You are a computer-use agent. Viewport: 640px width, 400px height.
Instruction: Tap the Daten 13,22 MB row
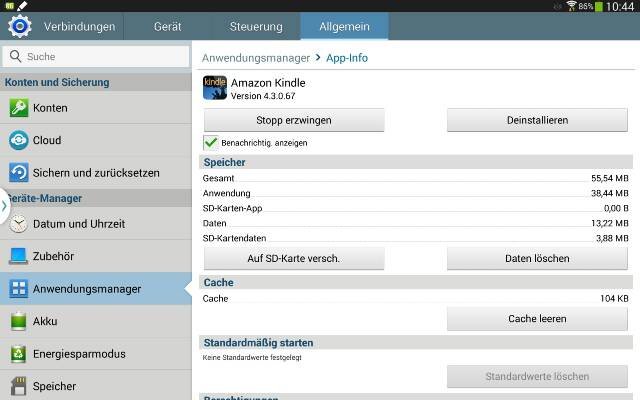tap(416, 223)
